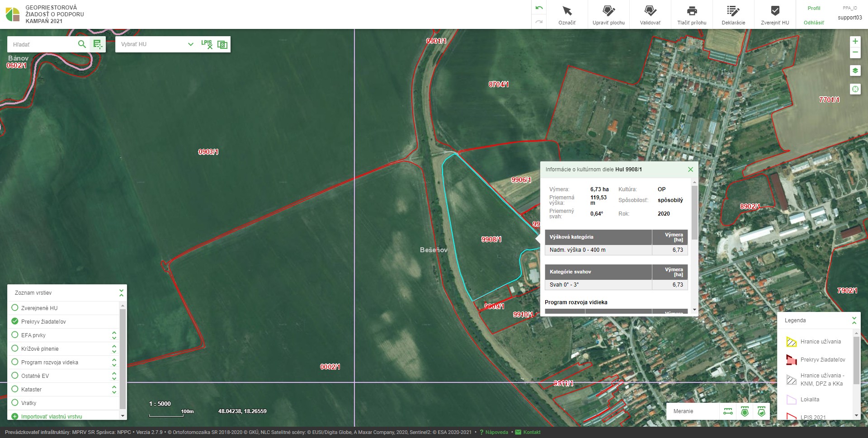This screenshot has height=438, width=868.
Task: Open the map layers stack icon
Action: (855, 71)
